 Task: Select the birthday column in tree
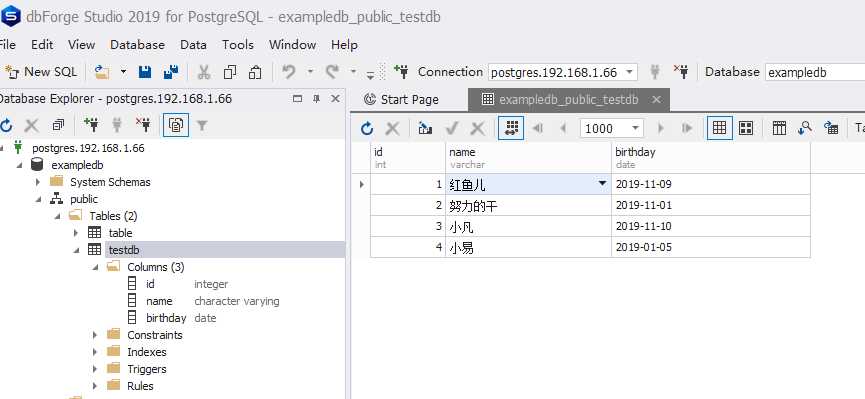pos(165,318)
